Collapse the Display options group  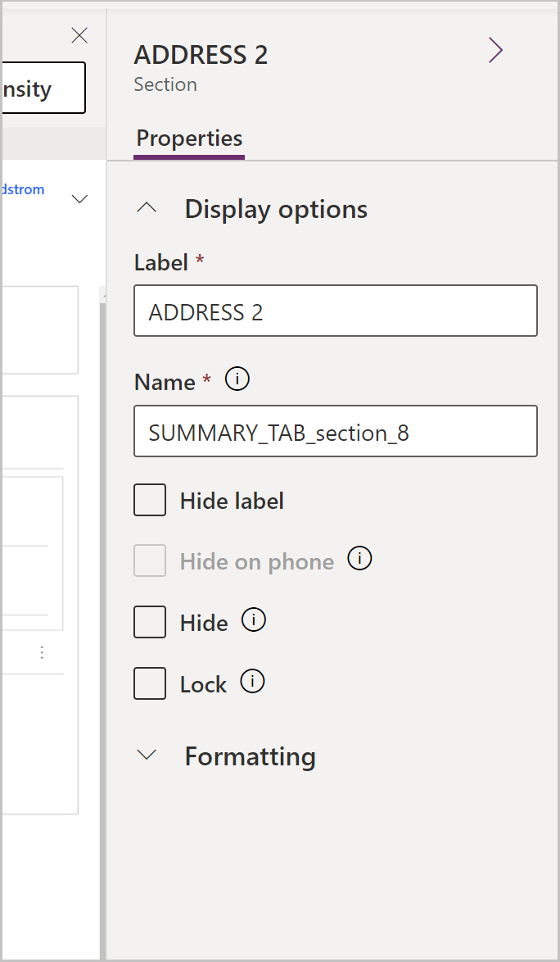pyautogui.click(x=146, y=207)
